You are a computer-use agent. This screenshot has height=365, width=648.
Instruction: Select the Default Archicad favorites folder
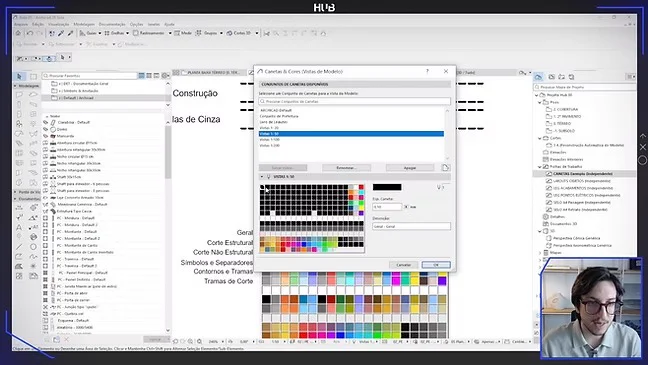point(106,98)
